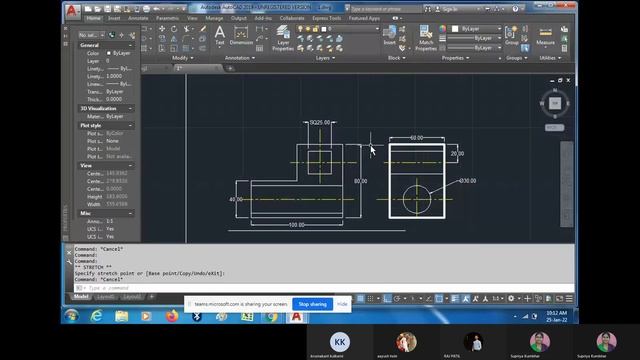The image size is (640, 360).
Task: Click the color wheel icon in Properties panel
Action: click(x=442, y=29)
